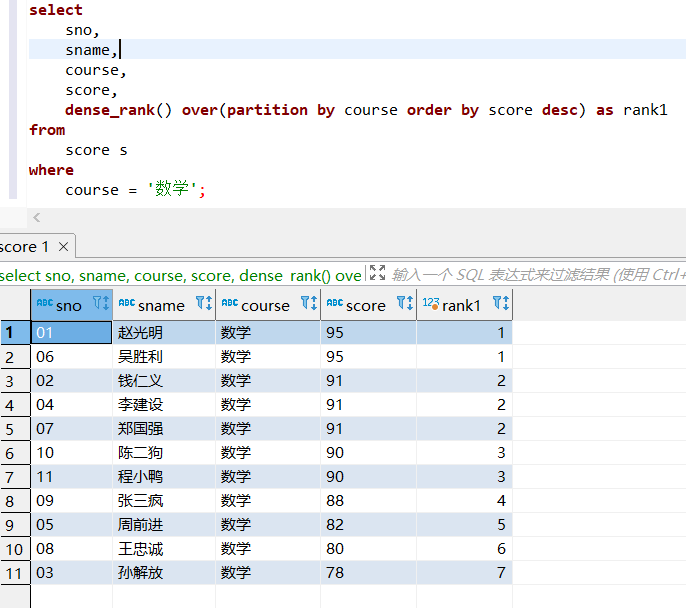The height and width of the screenshot is (608, 686).
Task: Click the cell '赵光明'
Action: pos(164,332)
